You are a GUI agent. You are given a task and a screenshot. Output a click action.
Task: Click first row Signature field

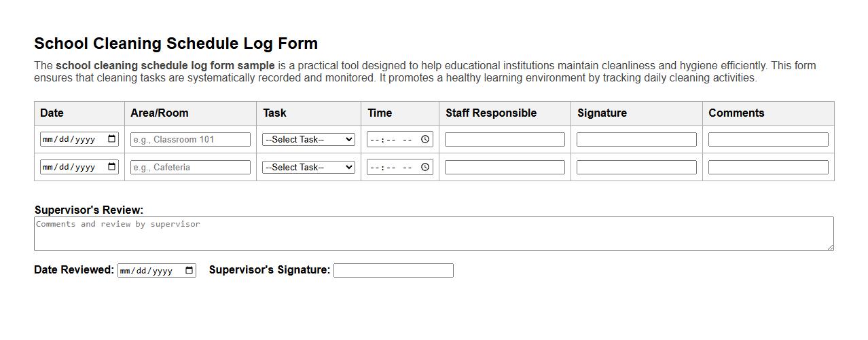[x=636, y=139]
